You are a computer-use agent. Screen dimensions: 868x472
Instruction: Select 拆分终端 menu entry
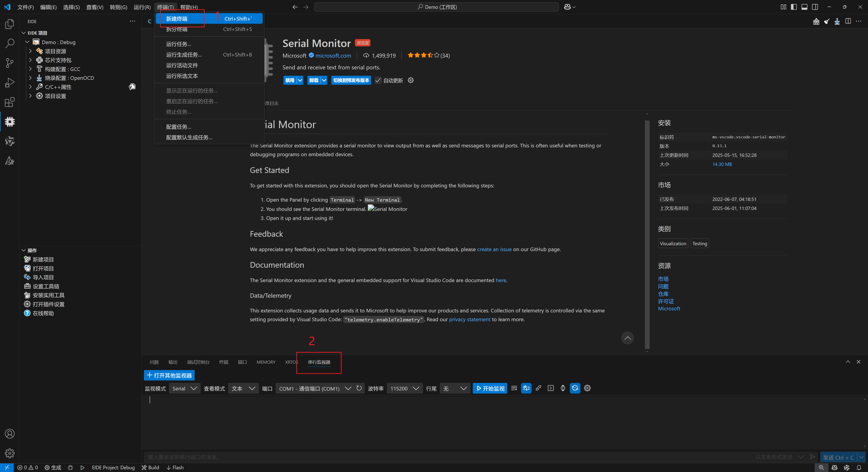tap(209, 29)
